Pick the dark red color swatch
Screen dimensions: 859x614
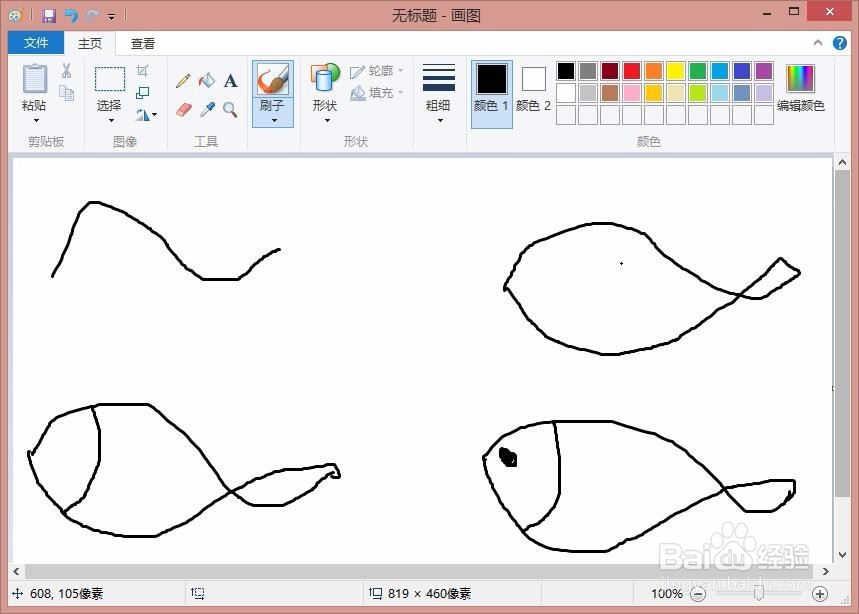[610, 71]
